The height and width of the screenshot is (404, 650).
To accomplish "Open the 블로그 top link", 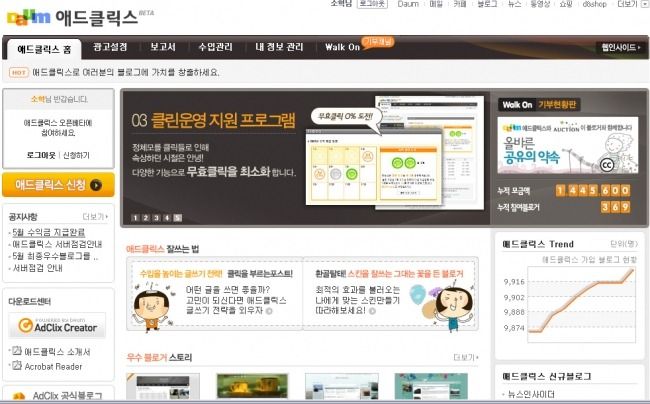I will tap(487, 4).
